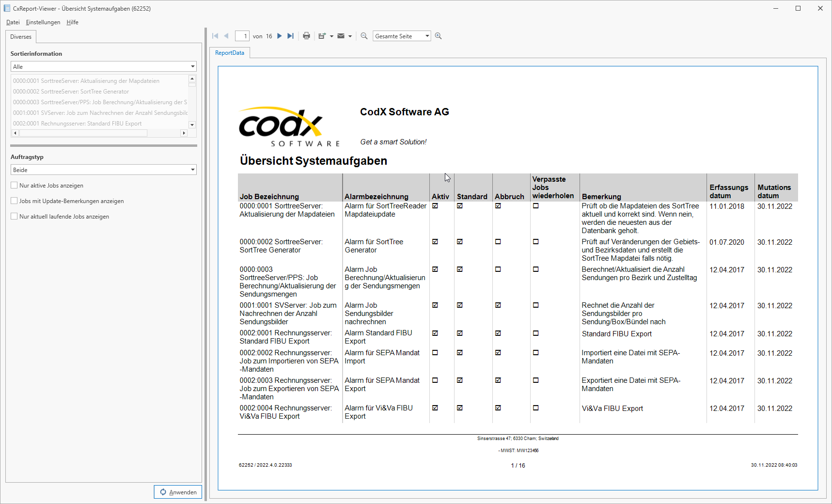Image resolution: width=832 pixels, height=504 pixels.
Task: Minimize the CxReport-Viewer window
Action: pyautogui.click(x=776, y=8)
